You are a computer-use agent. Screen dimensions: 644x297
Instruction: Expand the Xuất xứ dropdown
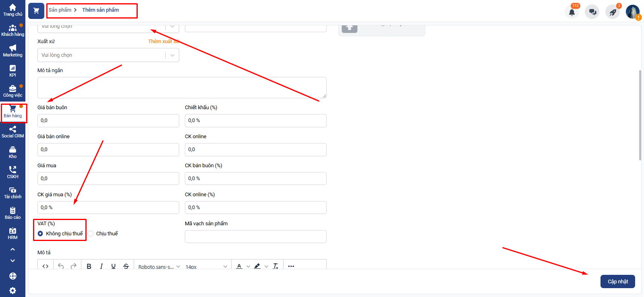pyautogui.click(x=108, y=55)
